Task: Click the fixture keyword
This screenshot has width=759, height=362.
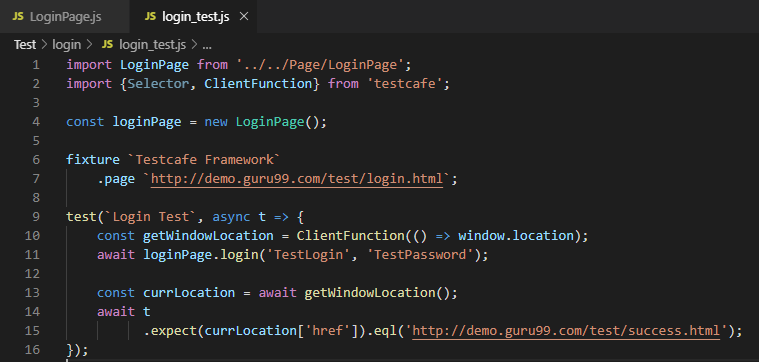Action: point(93,160)
